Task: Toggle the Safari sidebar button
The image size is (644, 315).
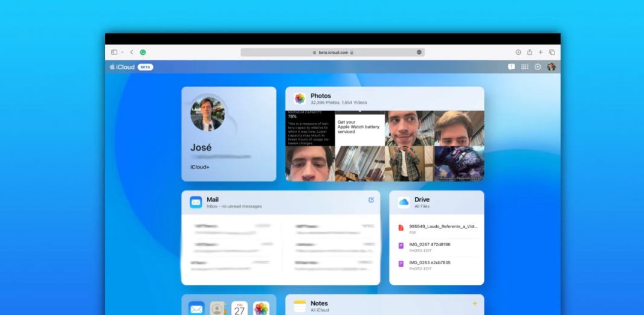Action: point(114,52)
